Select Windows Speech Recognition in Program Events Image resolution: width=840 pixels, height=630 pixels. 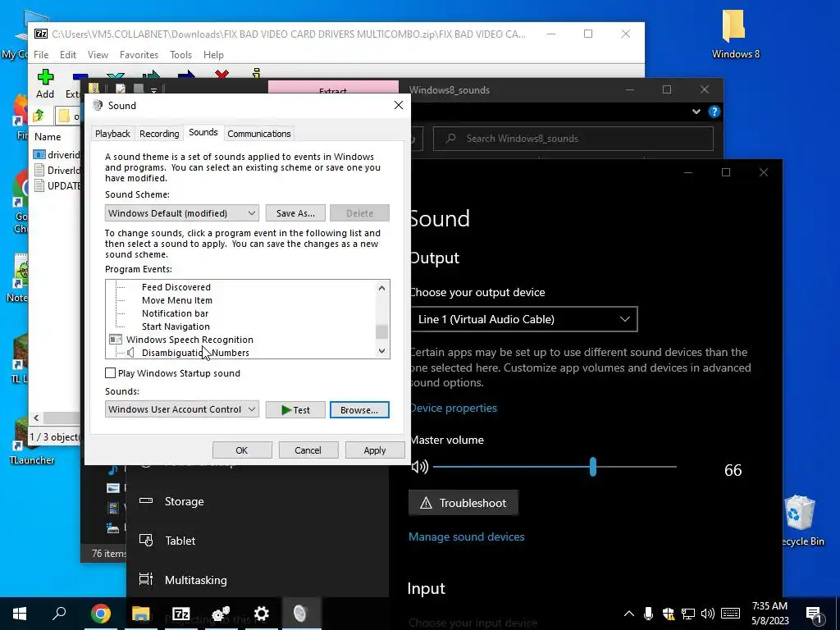pos(189,340)
